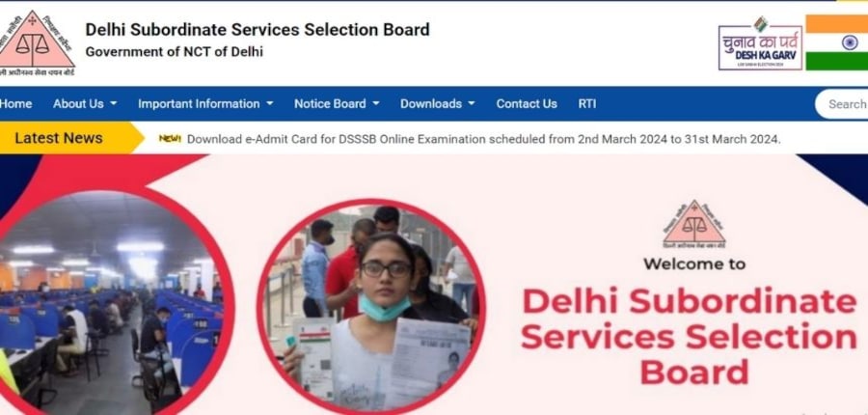Click inside the Search input box
This screenshot has height=415, width=868.
tap(842, 104)
